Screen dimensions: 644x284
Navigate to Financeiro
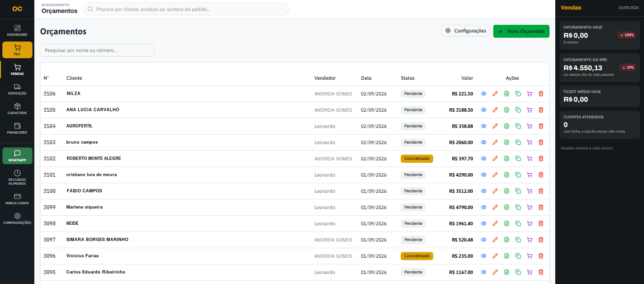tap(17, 128)
